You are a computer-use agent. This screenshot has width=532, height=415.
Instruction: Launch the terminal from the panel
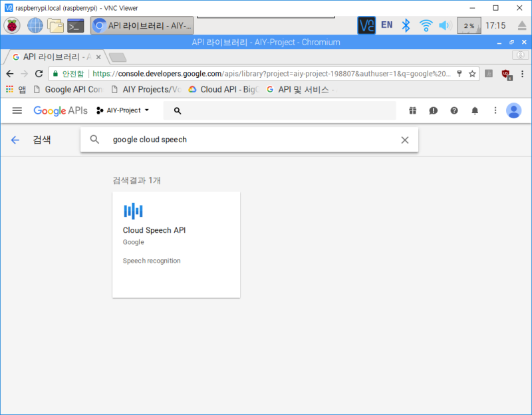[75, 26]
